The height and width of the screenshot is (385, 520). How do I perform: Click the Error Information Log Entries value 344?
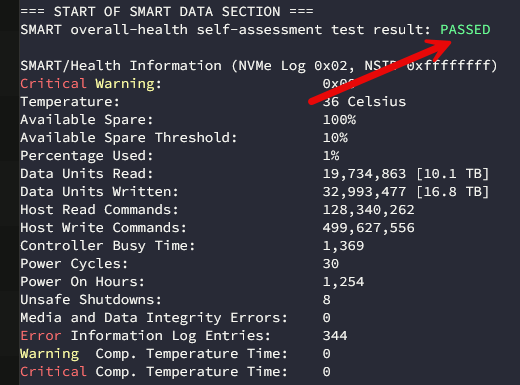pos(335,336)
